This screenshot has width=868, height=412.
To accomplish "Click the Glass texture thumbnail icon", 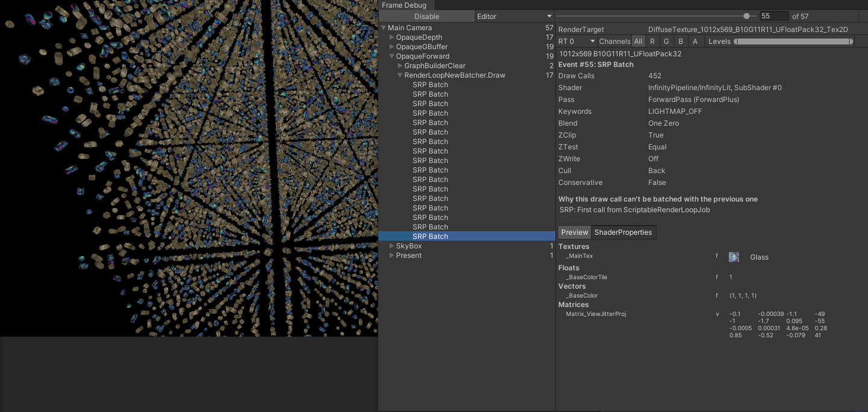I will pyautogui.click(x=734, y=257).
